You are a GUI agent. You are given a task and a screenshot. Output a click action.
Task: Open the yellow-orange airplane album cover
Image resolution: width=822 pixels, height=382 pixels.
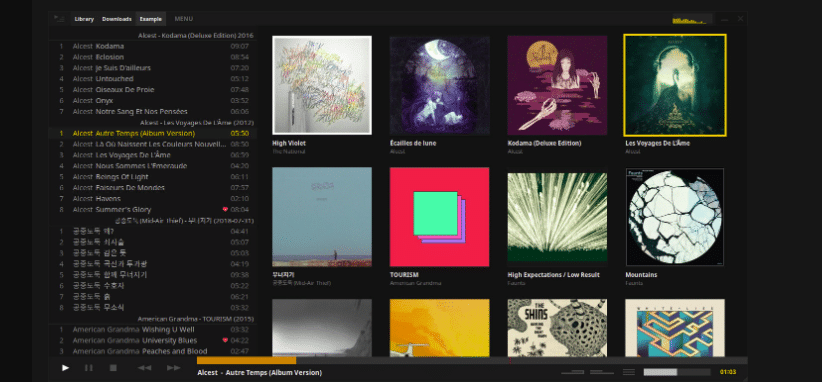tap(439, 328)
